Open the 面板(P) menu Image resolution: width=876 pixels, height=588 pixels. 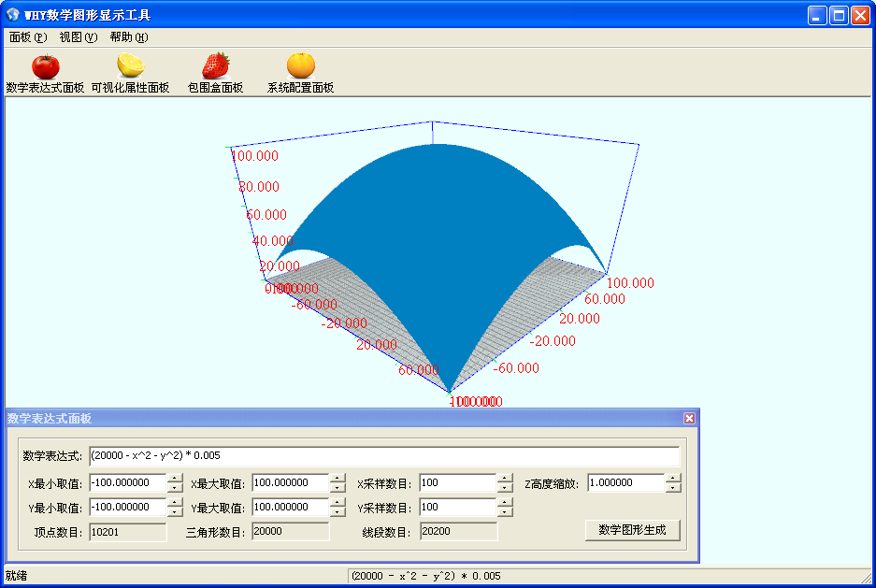28,37
